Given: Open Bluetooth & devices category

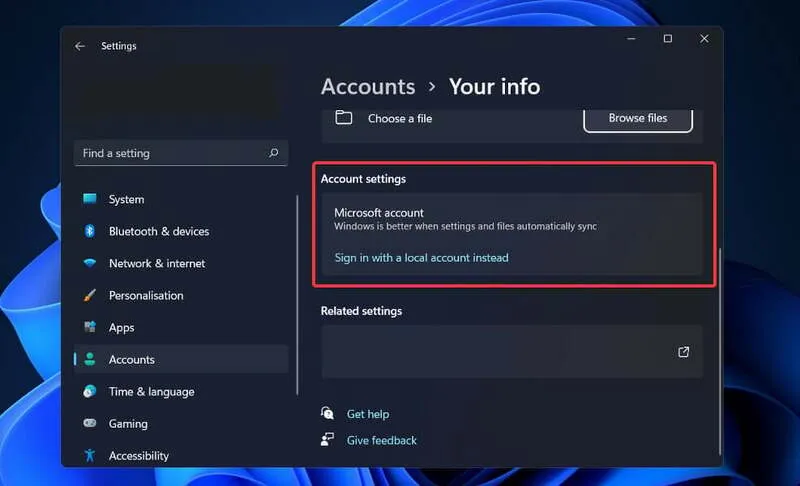Looking at the screenshot, I should point(181,231).
